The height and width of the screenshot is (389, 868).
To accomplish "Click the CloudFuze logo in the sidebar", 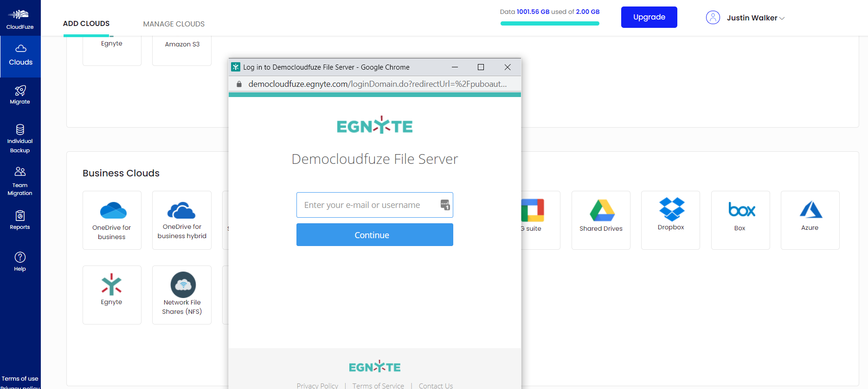I will tap(20, 19).
